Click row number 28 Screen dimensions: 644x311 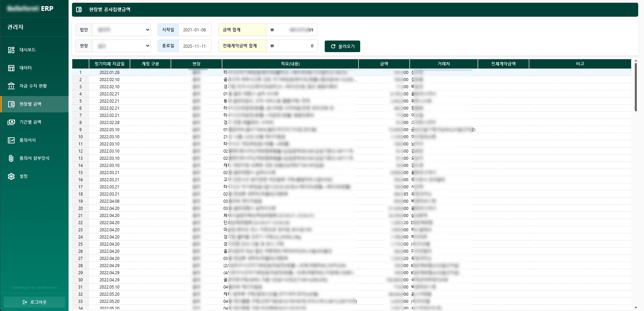[x=80, y=266]
